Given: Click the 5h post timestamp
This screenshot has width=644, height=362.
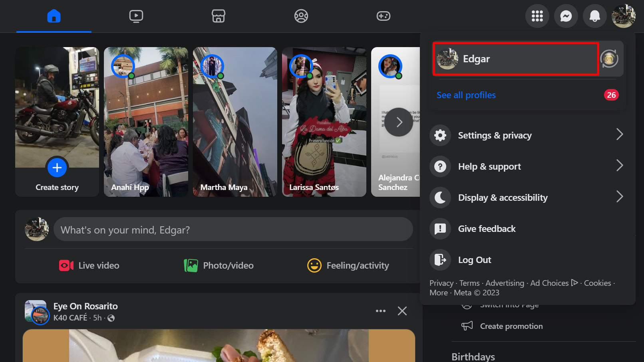Looking at the screenshot, I should 97,318.
